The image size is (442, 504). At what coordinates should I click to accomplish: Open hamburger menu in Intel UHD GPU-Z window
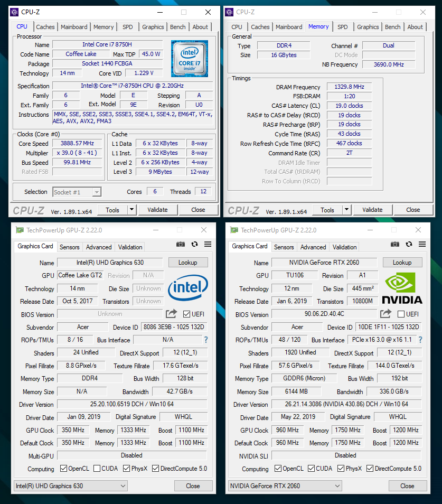coord(208,244)
